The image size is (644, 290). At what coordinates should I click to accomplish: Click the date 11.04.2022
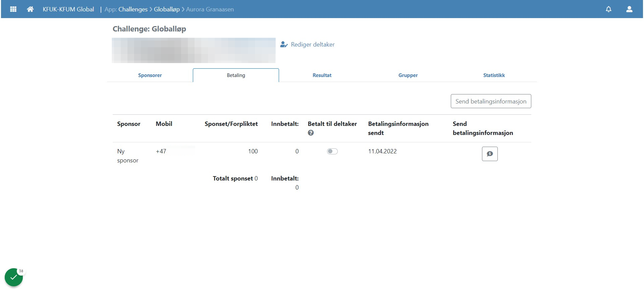click(382, 151)
